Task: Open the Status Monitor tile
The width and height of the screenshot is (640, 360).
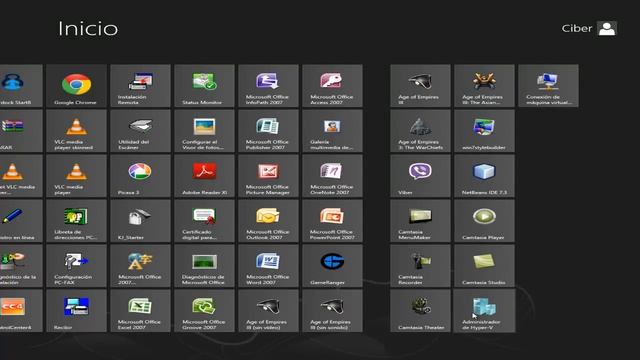Action: (x=204, y=86)
